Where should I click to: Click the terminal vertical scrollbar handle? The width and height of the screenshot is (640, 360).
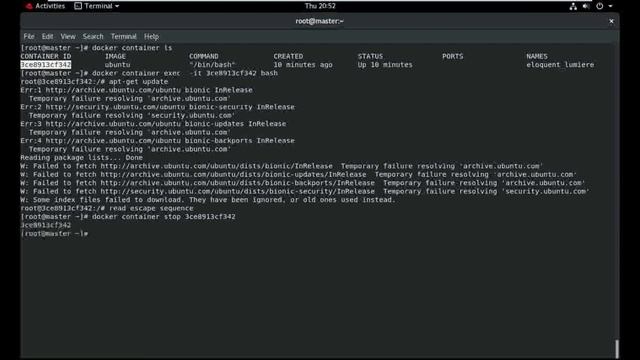click(617, 349)
